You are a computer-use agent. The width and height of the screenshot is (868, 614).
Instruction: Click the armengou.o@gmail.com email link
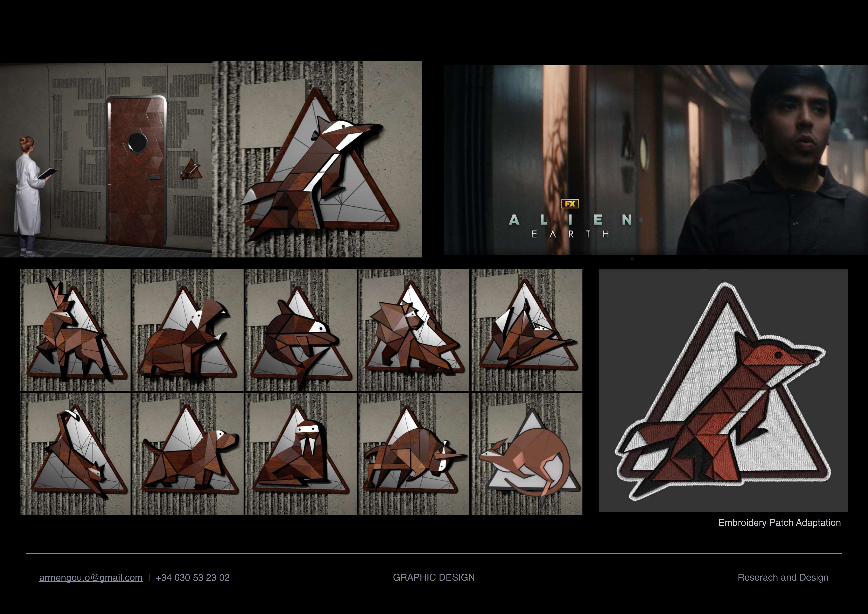pos(91,577)
